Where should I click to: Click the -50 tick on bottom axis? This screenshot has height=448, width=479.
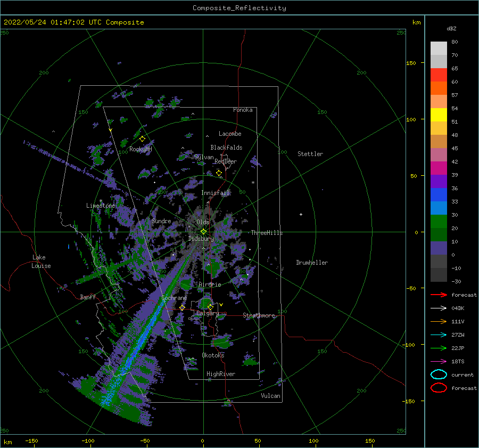145,441
